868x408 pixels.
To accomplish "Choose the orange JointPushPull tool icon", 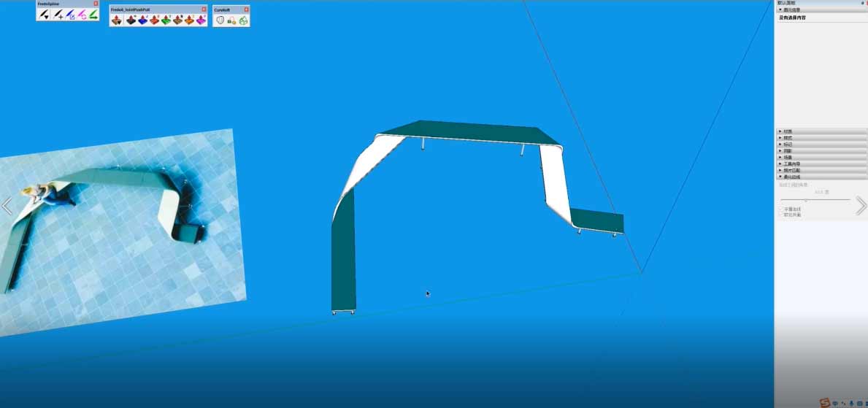I will pyautogui.click(x=189, y=20).
